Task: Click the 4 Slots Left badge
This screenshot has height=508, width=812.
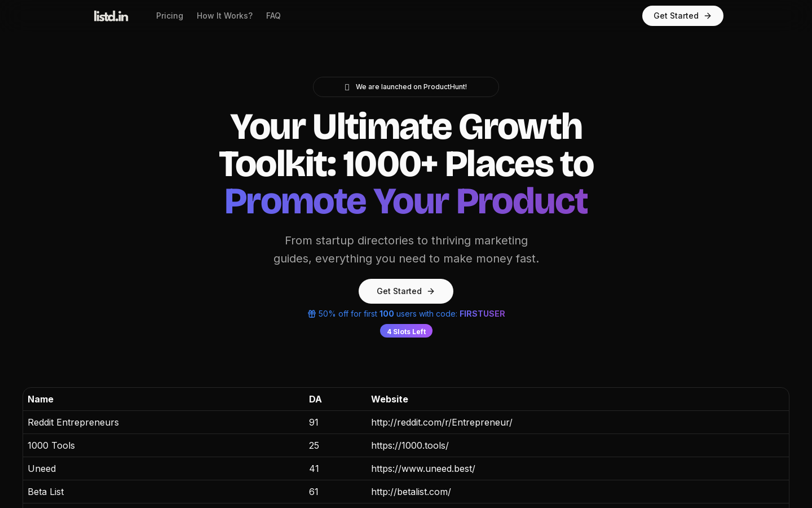Action: [406, 331]
